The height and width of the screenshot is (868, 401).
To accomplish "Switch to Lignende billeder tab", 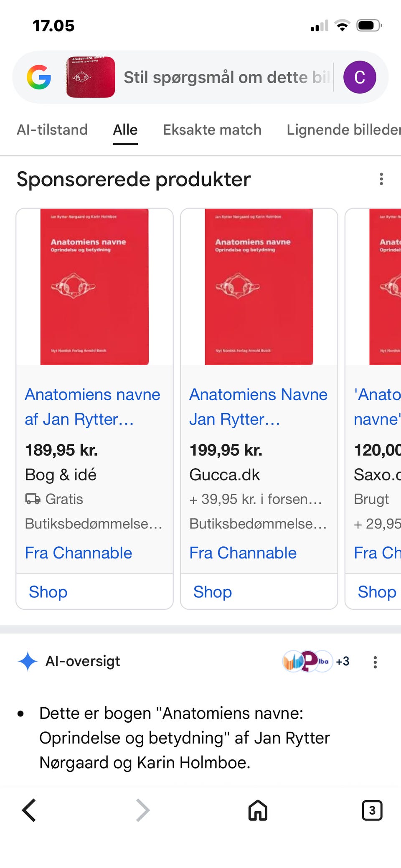I will click(x=343, y=130).
